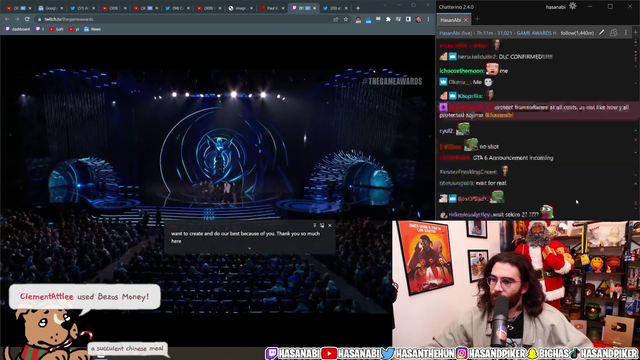
Task: Reload the Twitch page
Action: click(x=27, y=19)
